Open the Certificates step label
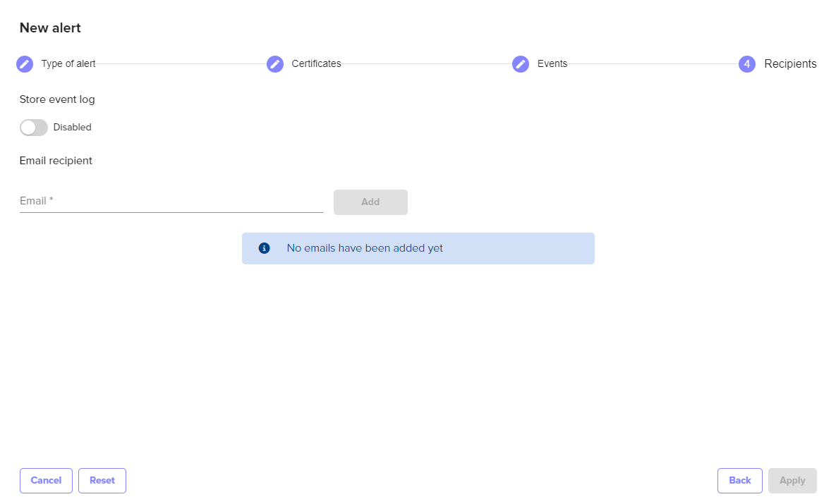Image resolution: width=836 pixels, height=504 pixels. (316, 64)
